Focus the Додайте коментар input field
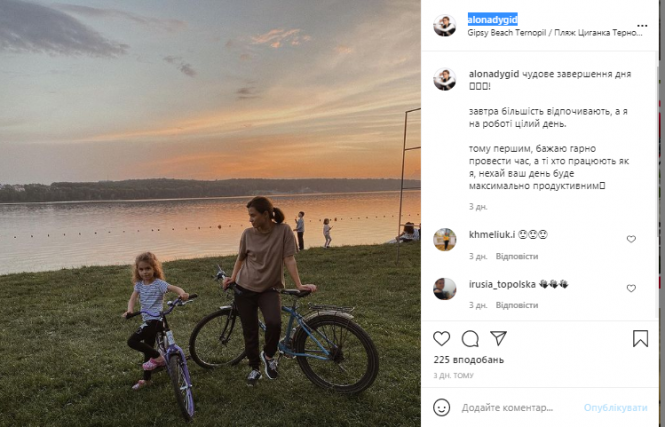The height and width of the screenshot is (427, 665). (x=515, y=408)
